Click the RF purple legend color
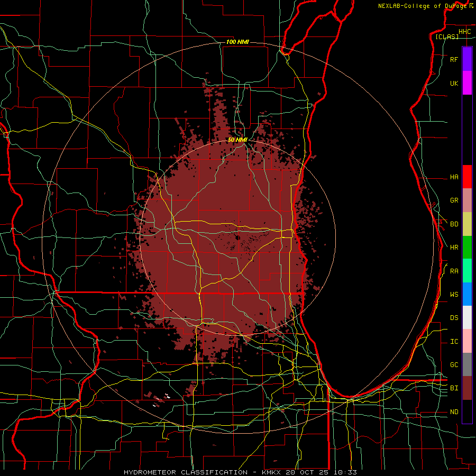The height and width of the screenshot is (476, 476). pyautogui.click(x=467, y=59)
